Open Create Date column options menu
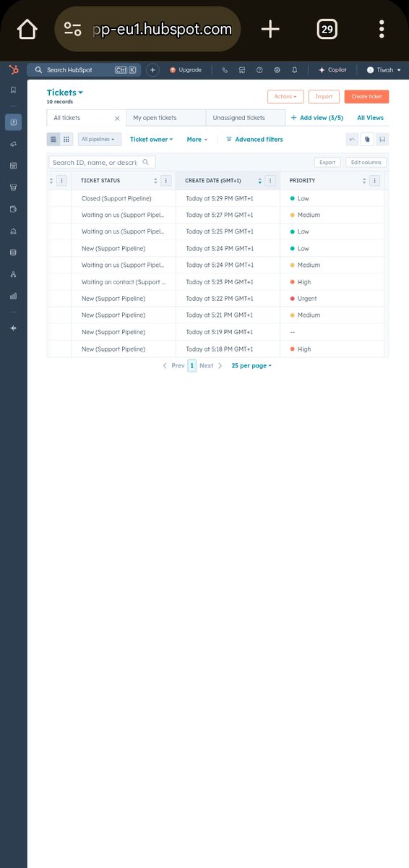Screen dimensions: 409x868 coord(270,181)
